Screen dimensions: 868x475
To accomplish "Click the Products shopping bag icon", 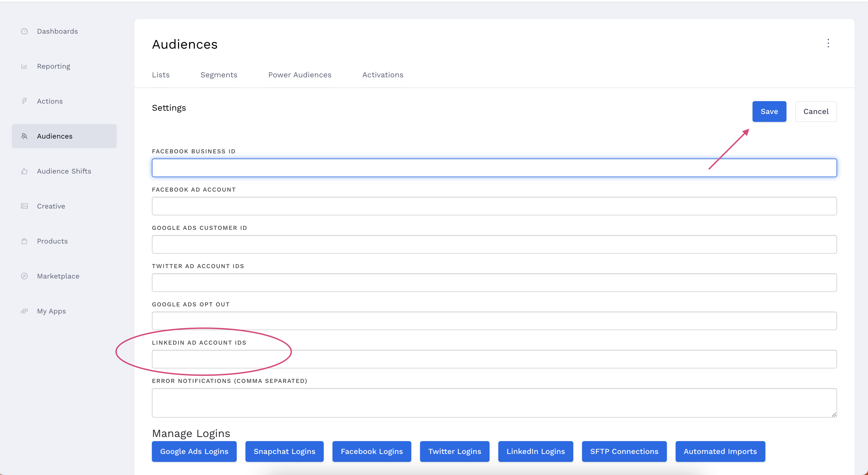I will (24, 241).
